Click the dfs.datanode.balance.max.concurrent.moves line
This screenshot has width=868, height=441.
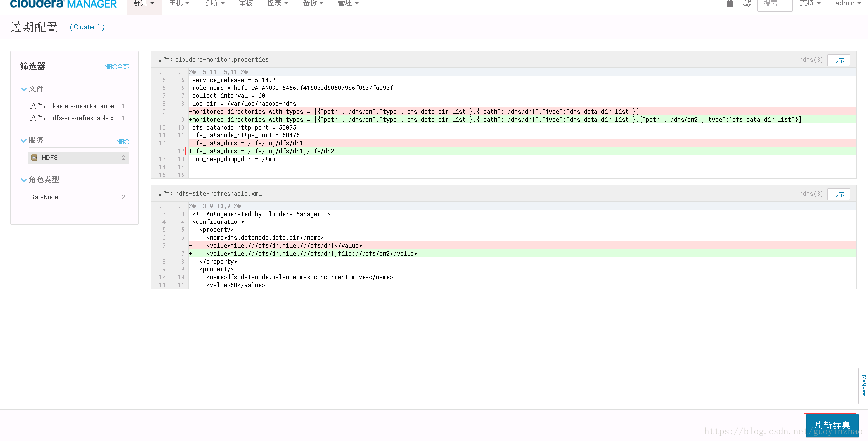coord(522,277)
